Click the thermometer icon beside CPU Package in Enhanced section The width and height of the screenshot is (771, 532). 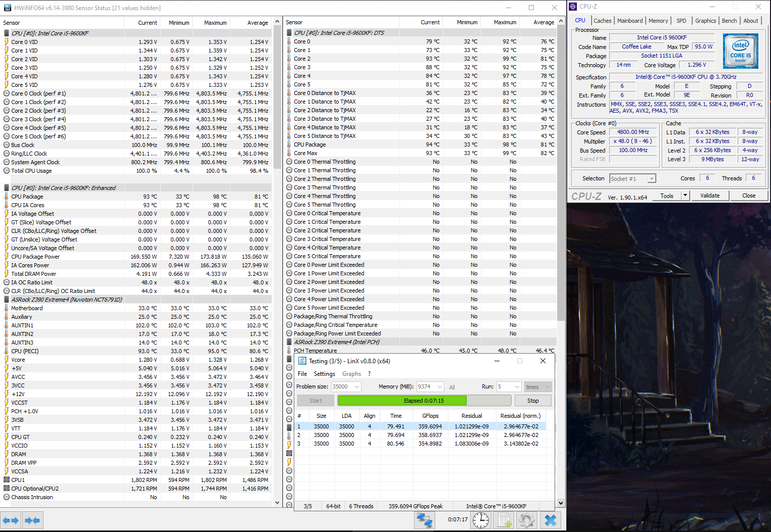[7, 197]
